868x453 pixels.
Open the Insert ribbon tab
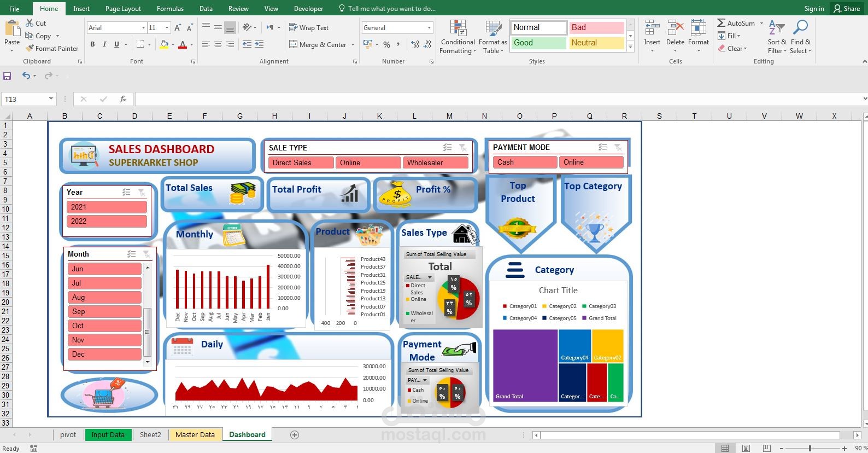point(81,8)
